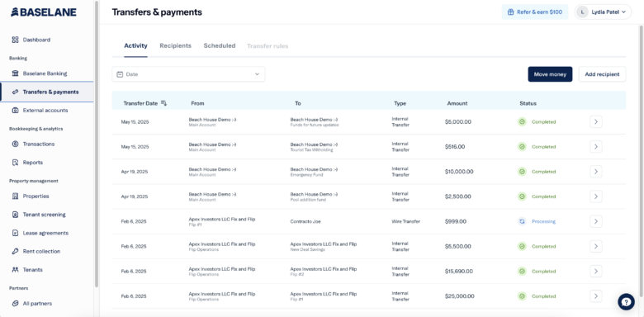Viewport: 644px width, 317px height.
Task: Open details arrow for $5,000.00 transfer
Action: [x=596, y=122]
